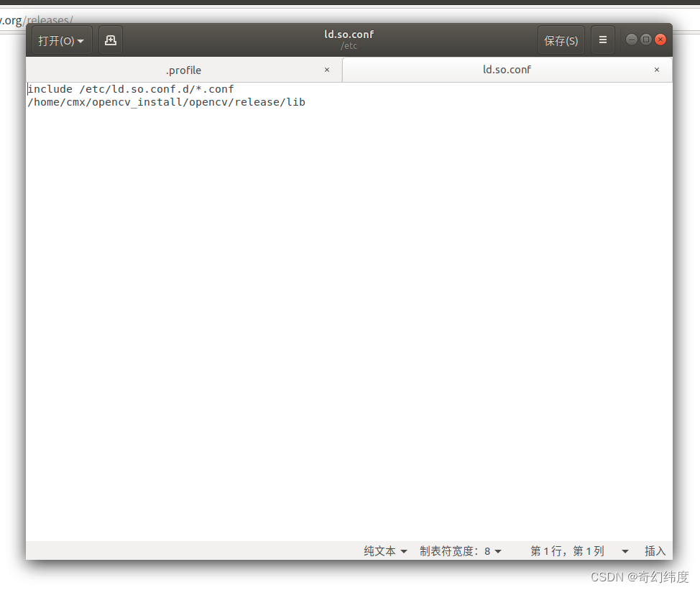Open the 打开(O) file dropdown
Viewport: 700px width, 590px height.
[62, 41]
